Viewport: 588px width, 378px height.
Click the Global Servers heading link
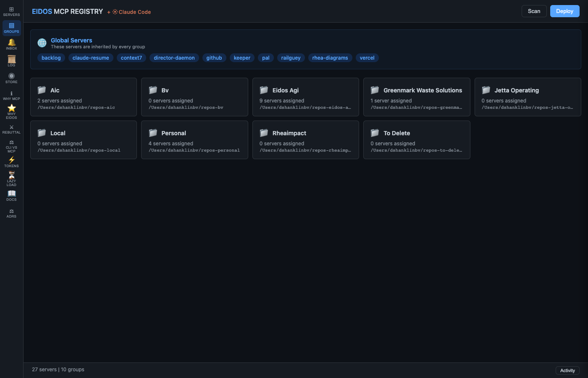pos(71,40)
